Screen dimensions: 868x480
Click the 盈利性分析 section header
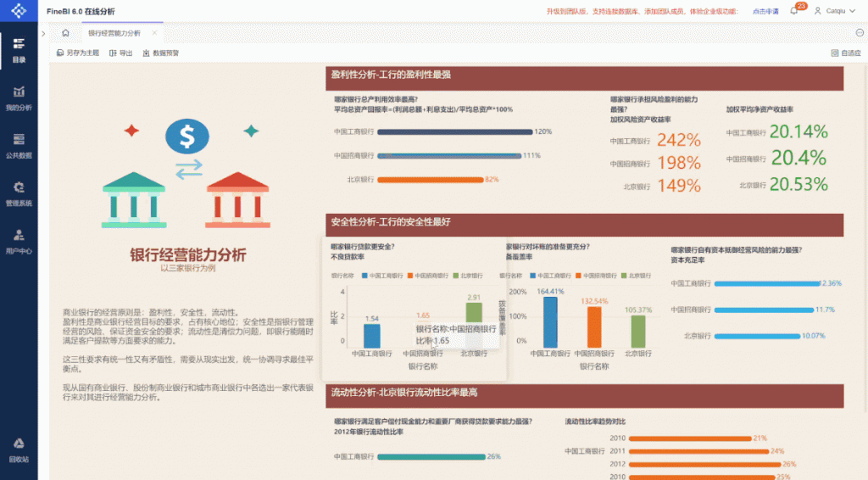click(585, 78)
